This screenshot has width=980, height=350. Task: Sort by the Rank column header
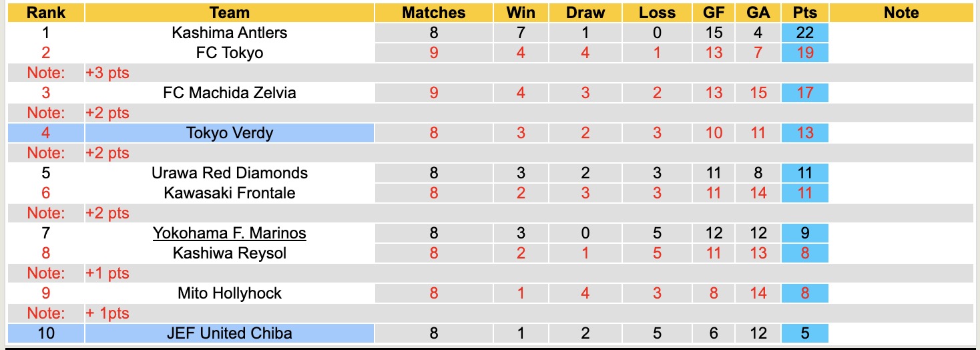pyautogui.click(x=45, y=13)
